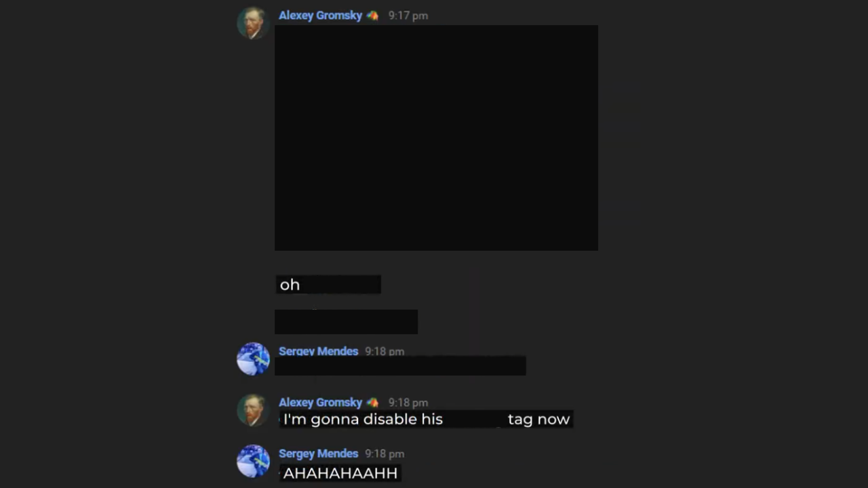Click the redacted message under Sergey Mendes's first post
The height and width of the screenshot is (488, 868).
tap(400, 366)
